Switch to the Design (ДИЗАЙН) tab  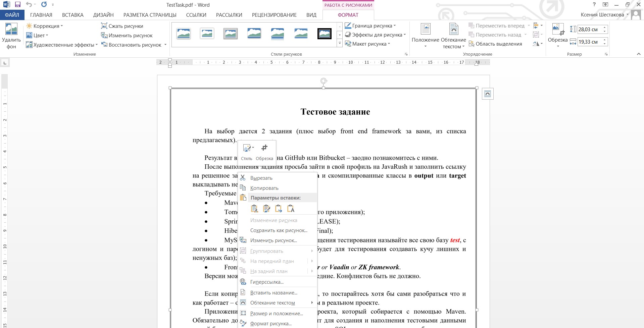[103, 15]
